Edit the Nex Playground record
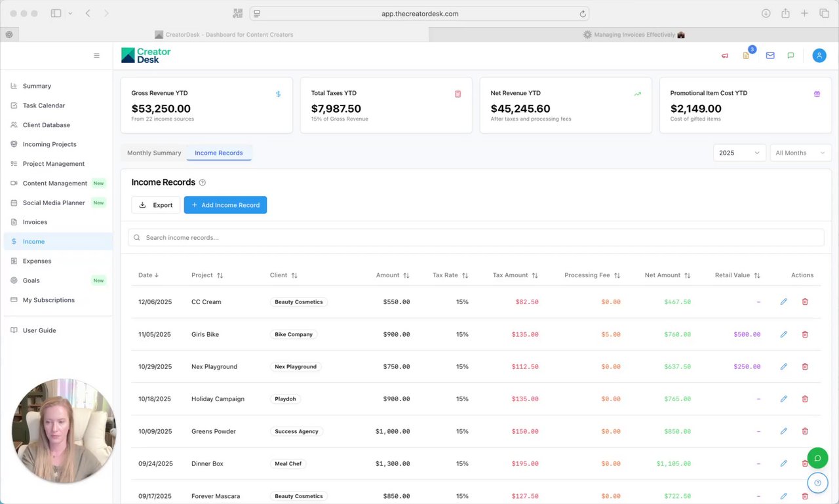 click(783, 366)
